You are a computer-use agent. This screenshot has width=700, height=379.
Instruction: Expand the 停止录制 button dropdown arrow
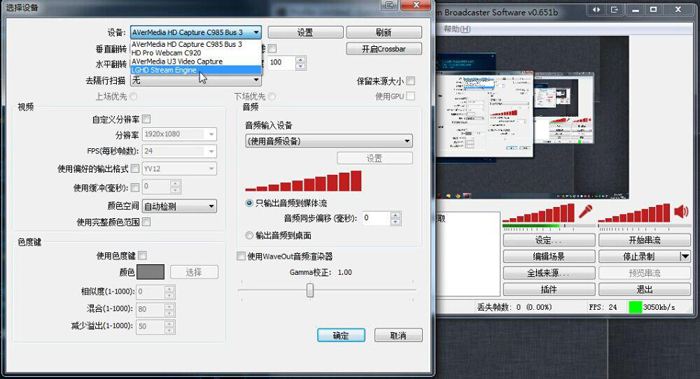pyautogui.click(x=685, y=256)
